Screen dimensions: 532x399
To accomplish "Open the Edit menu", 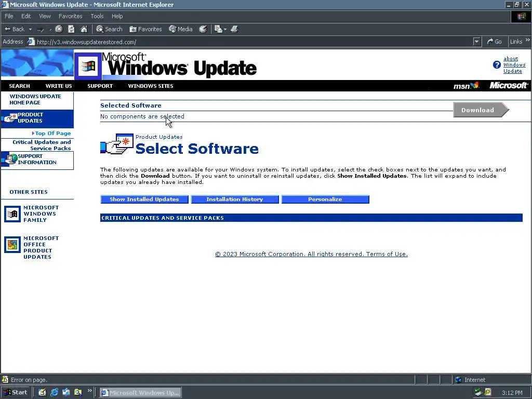I will coord(26,16).
